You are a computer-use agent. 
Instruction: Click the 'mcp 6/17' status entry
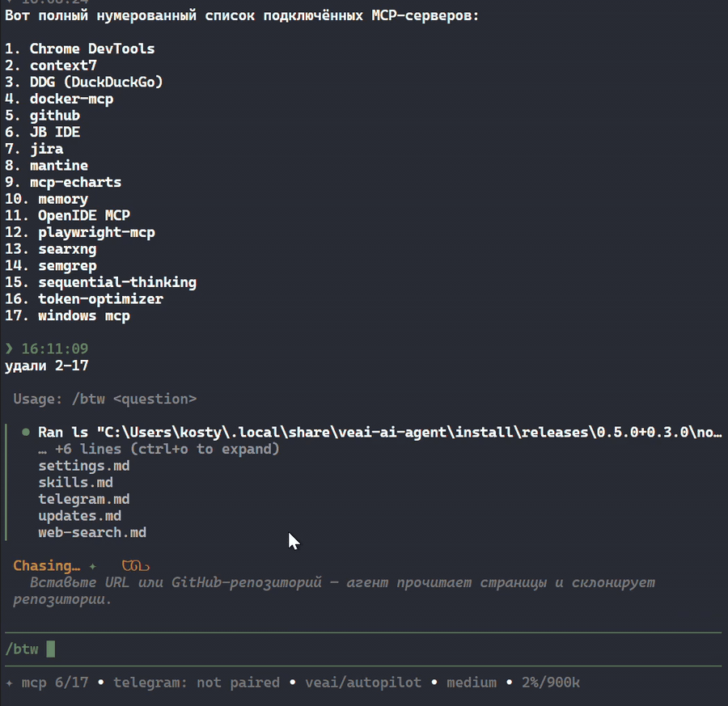[55, 683]
